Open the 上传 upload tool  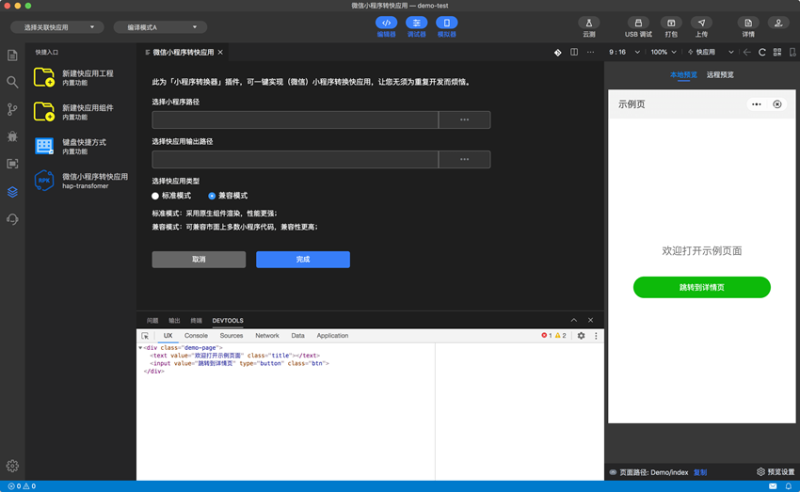tap(702, 27)
